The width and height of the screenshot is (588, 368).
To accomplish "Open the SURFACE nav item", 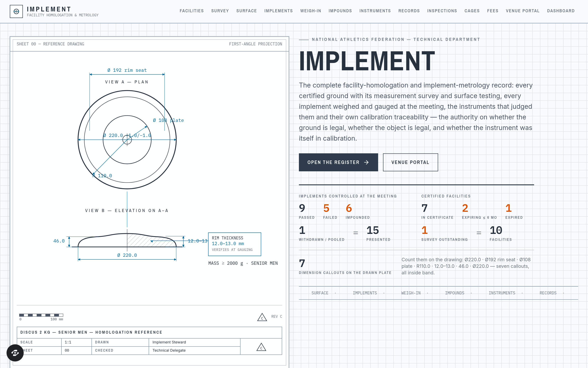I will pos(246,11).
